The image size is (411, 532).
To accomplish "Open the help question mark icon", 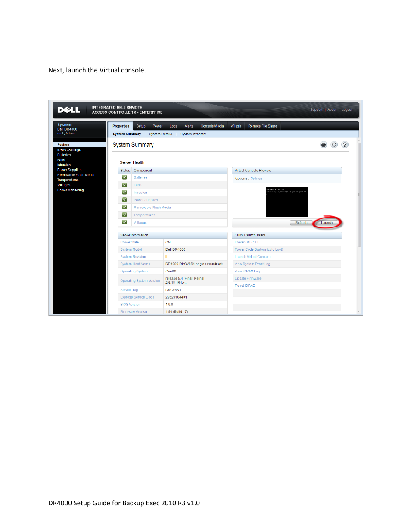I will 345,145.
